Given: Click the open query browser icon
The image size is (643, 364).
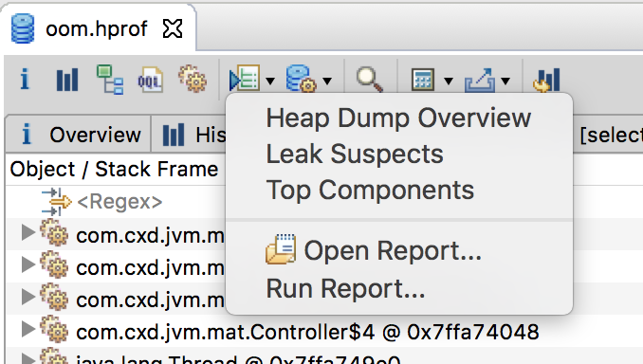Looking at the screenshot, I should coord(301,78).
